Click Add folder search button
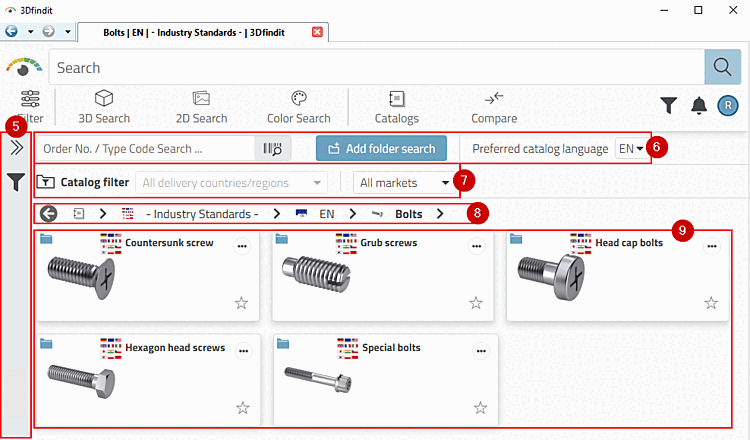This screenshot has width=750, height=440. click(381, 148)
